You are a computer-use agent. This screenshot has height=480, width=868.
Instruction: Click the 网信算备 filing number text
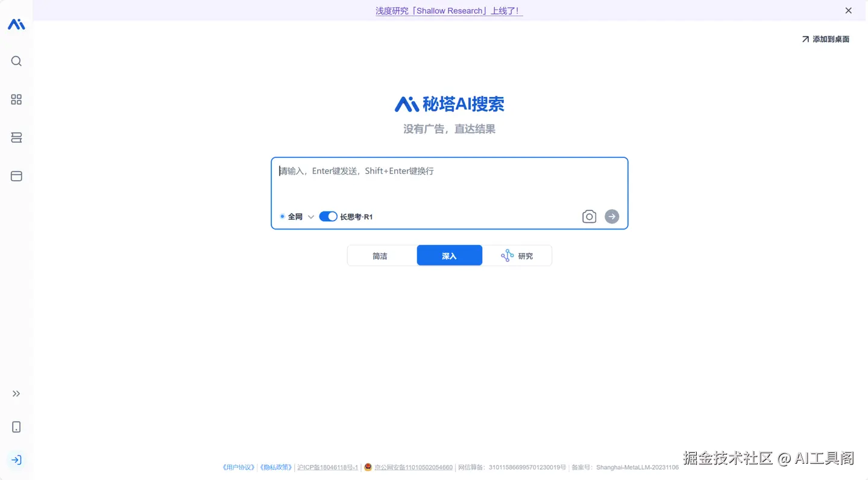[512, 467]
